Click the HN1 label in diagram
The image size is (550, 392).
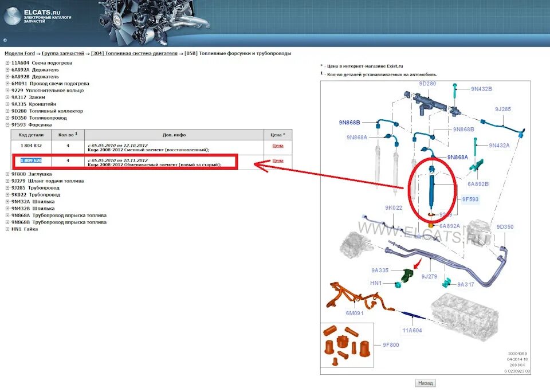coord(376,283)
